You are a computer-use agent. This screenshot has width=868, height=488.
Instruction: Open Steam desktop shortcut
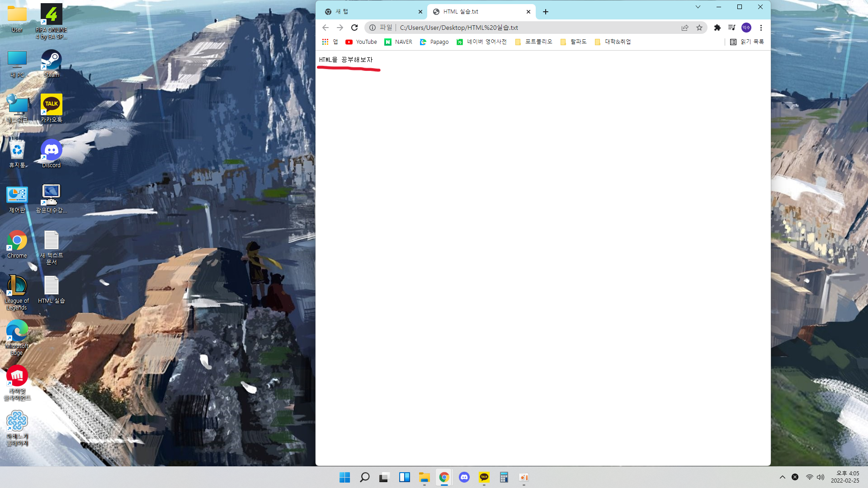click(x=52, y=64)
